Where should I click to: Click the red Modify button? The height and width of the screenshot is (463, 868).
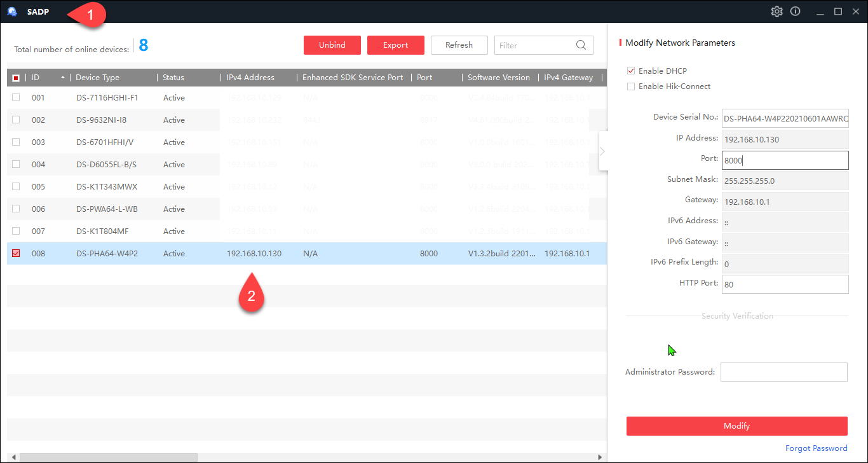tap(737, 426)
